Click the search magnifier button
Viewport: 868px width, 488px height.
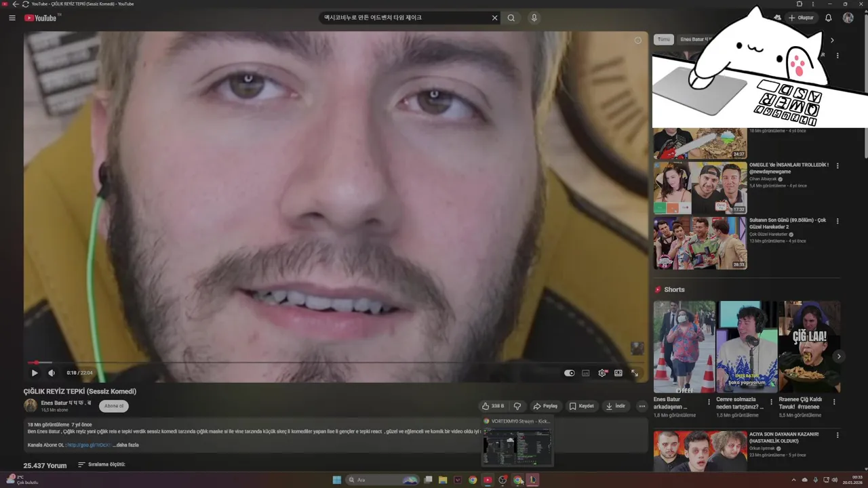click(511, 18)
